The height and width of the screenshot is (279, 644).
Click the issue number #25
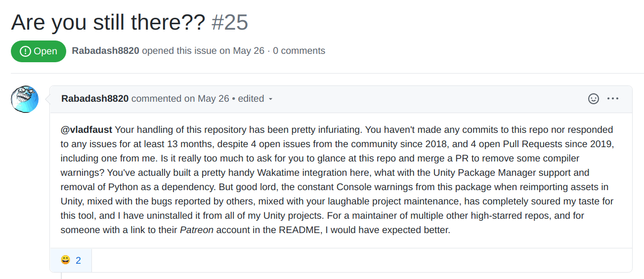230,22
